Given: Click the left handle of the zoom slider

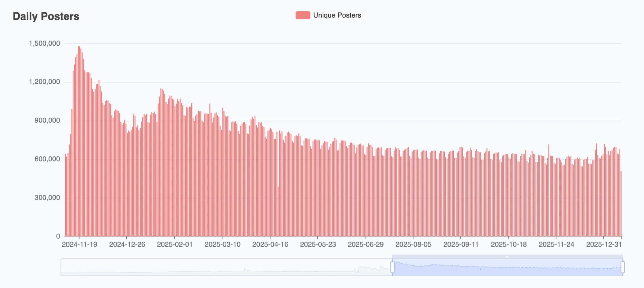Looking at the screenshot, I should tap(392, 267).
